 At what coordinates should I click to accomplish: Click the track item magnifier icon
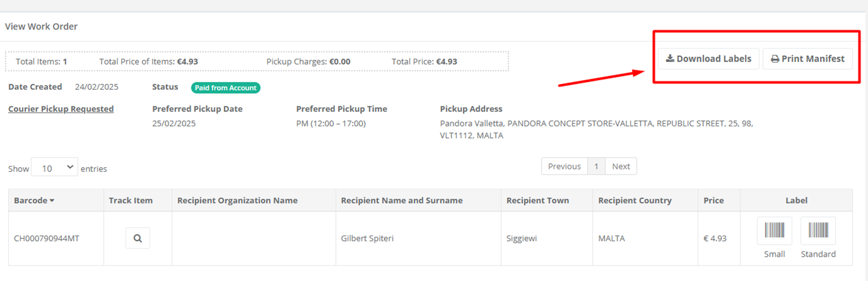138,238
